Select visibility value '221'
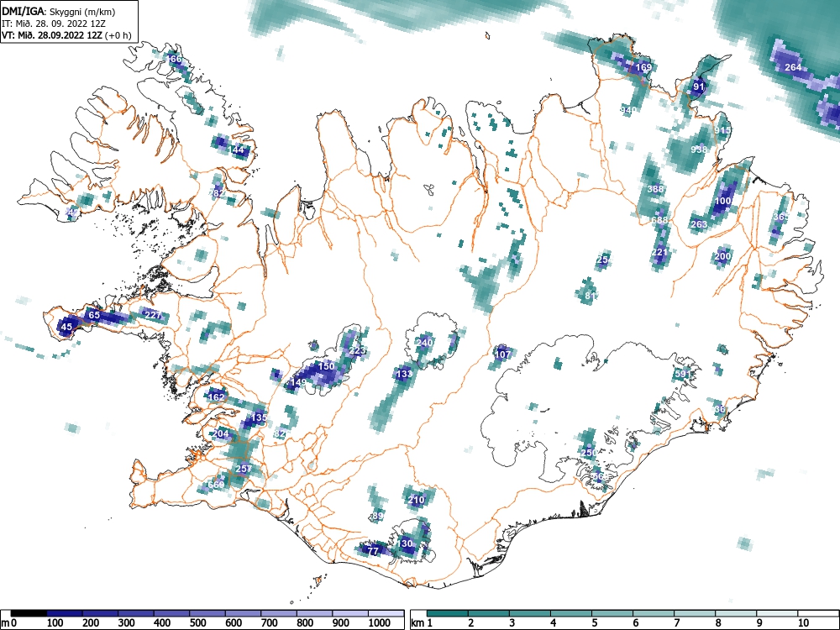The image size is (840, 630). coord(660,252)
